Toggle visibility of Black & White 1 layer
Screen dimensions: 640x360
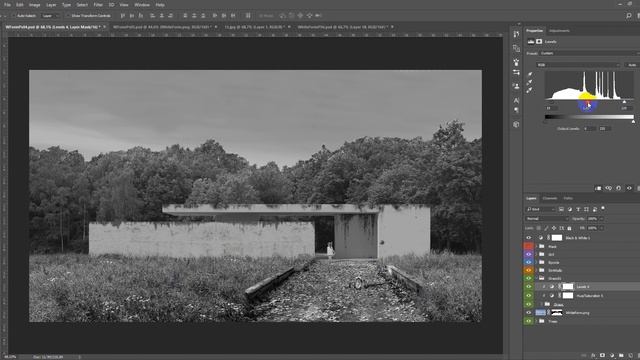click(529, 238)
